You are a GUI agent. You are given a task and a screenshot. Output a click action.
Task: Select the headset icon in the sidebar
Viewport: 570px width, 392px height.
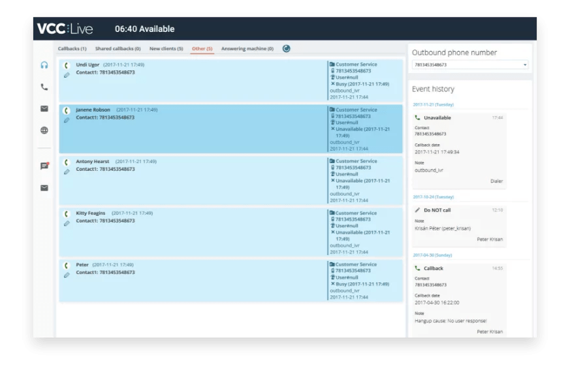[44, 64]
